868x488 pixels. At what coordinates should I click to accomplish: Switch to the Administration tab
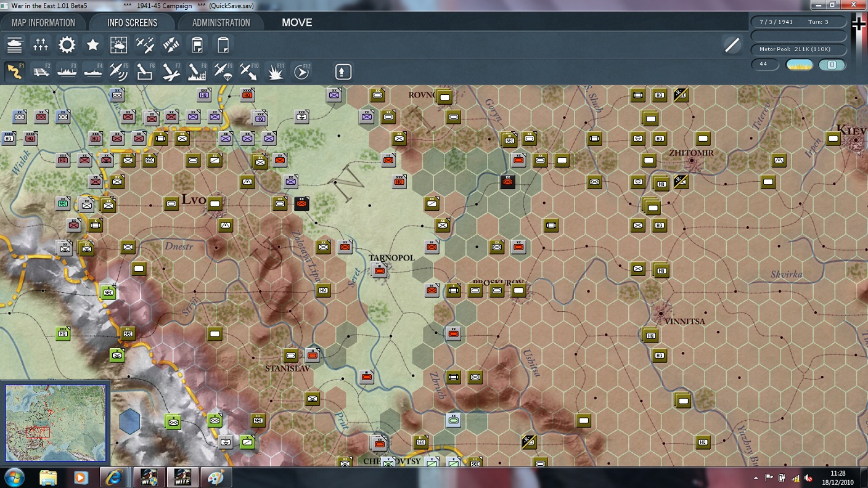click(221, 23)
